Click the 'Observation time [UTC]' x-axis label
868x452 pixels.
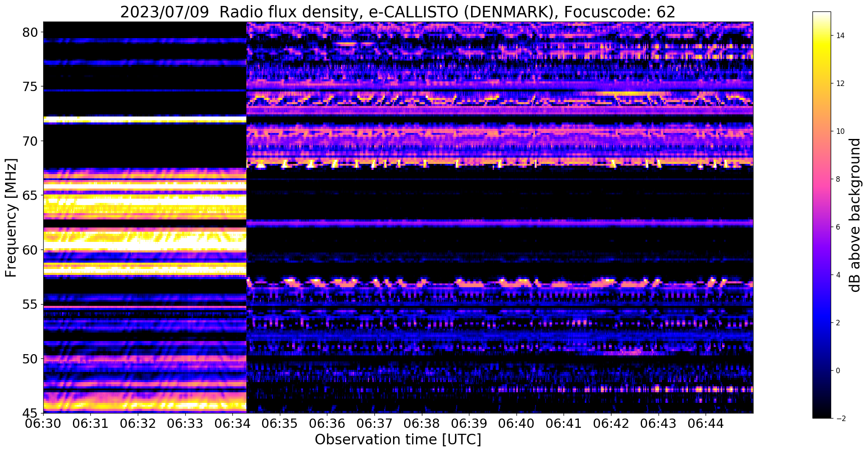point(398,440)
